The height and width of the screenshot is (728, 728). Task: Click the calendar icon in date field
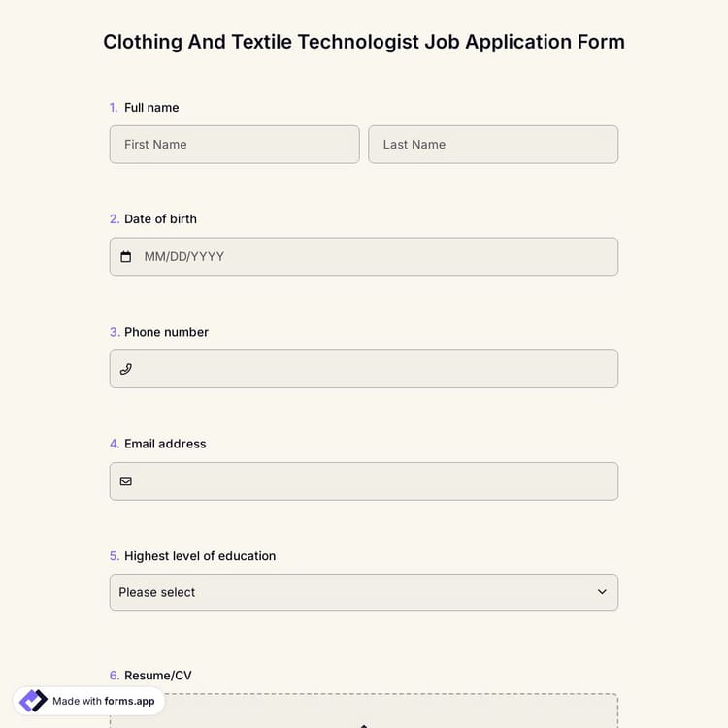coord(125,257)
